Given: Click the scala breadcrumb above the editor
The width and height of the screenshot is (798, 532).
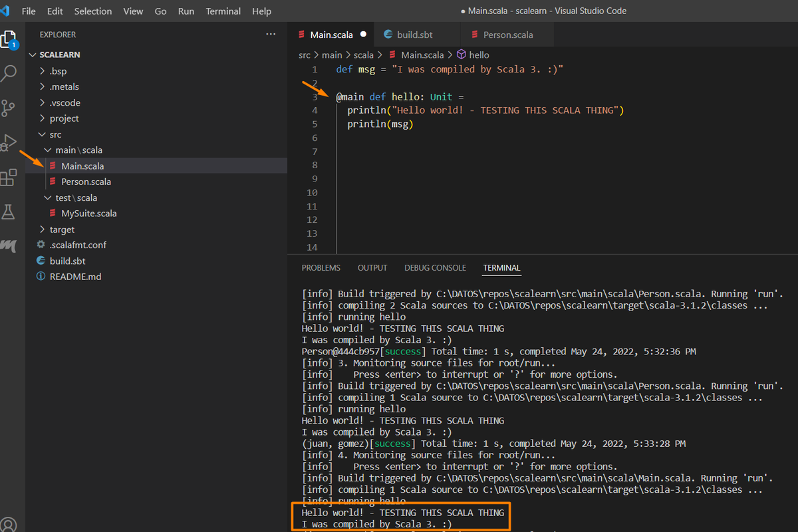Looking at the screenshot, I should 364,55.
